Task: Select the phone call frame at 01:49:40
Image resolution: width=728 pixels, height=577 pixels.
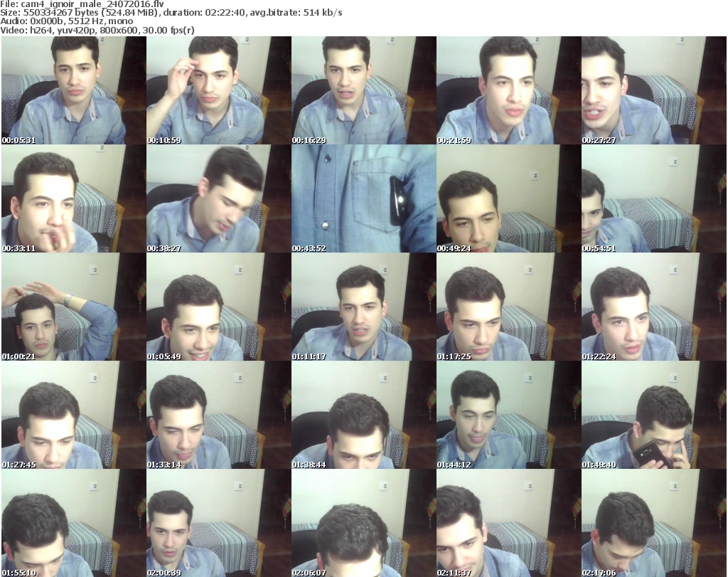Action: point(654,415)
